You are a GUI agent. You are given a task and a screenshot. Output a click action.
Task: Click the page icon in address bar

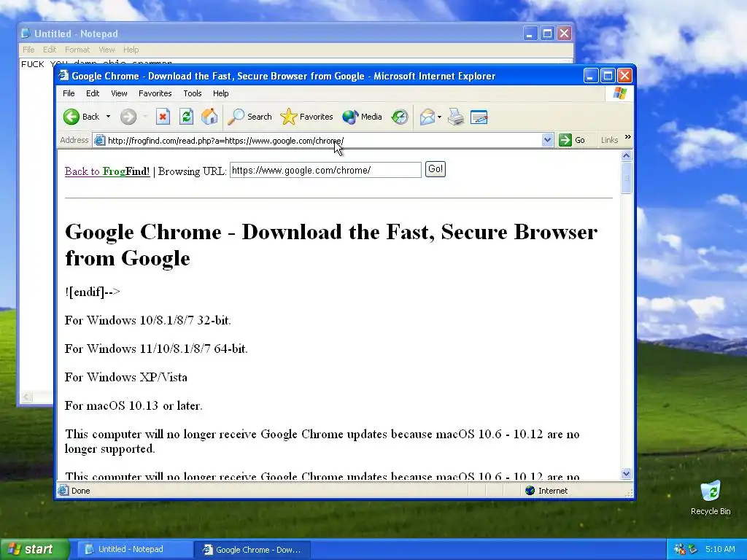pyautogui.click(x=99, y=140)
